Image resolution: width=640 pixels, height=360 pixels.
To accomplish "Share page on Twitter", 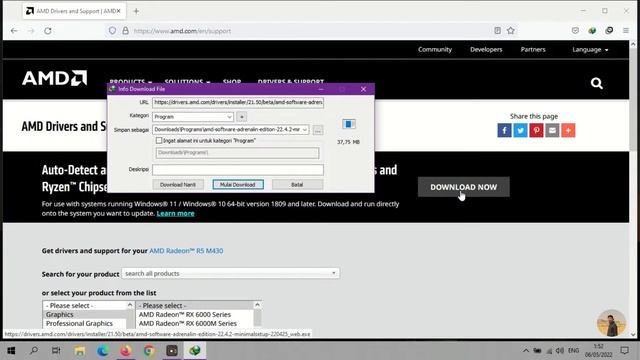I will 520,131.
